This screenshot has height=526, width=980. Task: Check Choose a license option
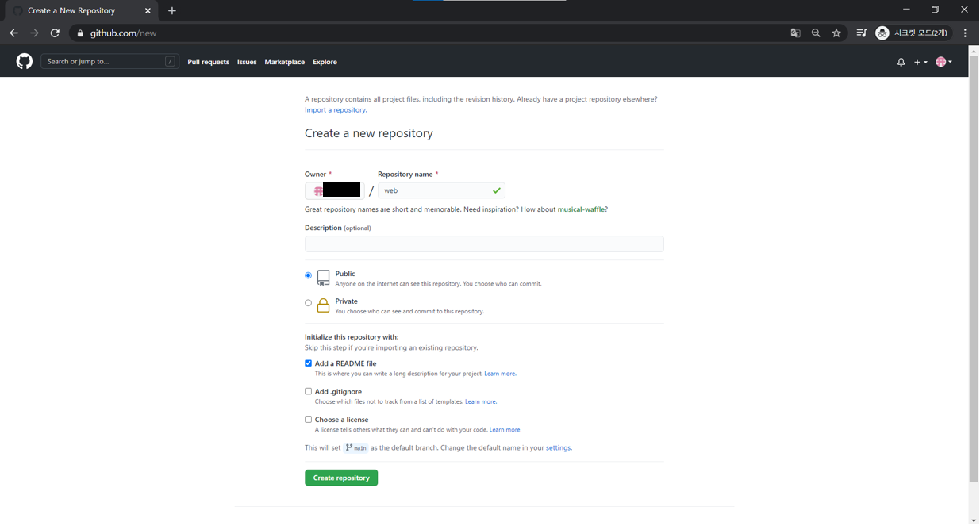(x=309, y=420)
